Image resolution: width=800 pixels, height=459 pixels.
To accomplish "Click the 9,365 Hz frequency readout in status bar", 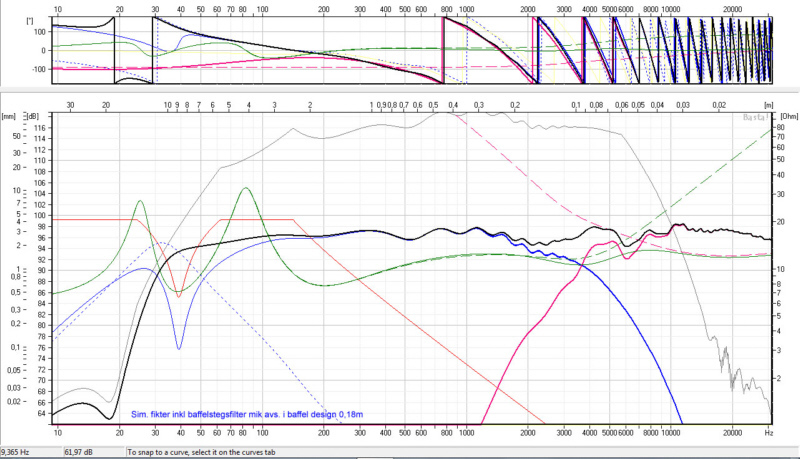I will point(20,452).
